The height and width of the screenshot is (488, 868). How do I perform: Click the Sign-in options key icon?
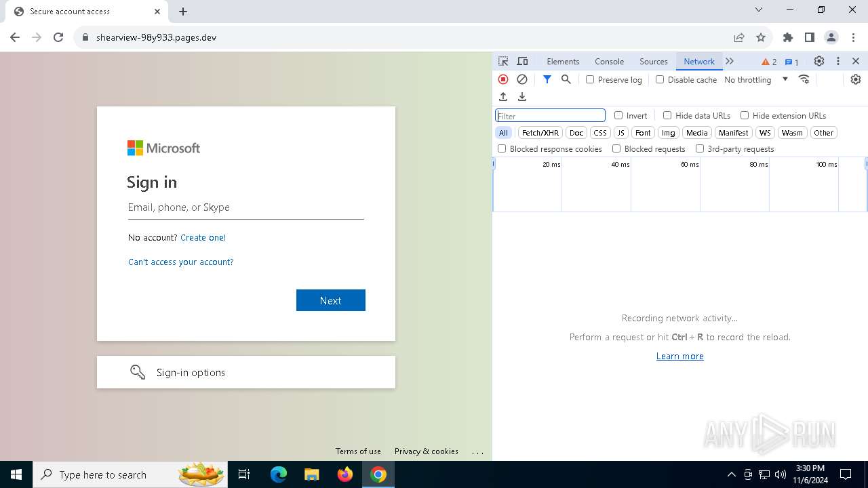click(138, 372)
